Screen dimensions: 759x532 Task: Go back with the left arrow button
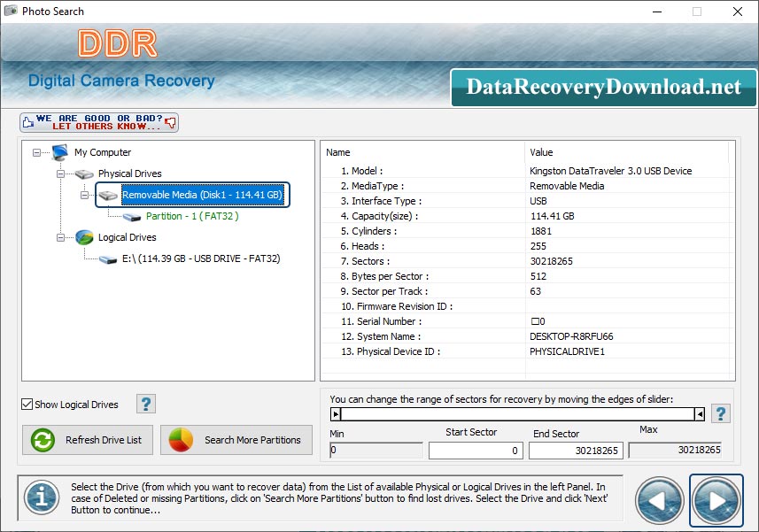[x=659, y=500]
